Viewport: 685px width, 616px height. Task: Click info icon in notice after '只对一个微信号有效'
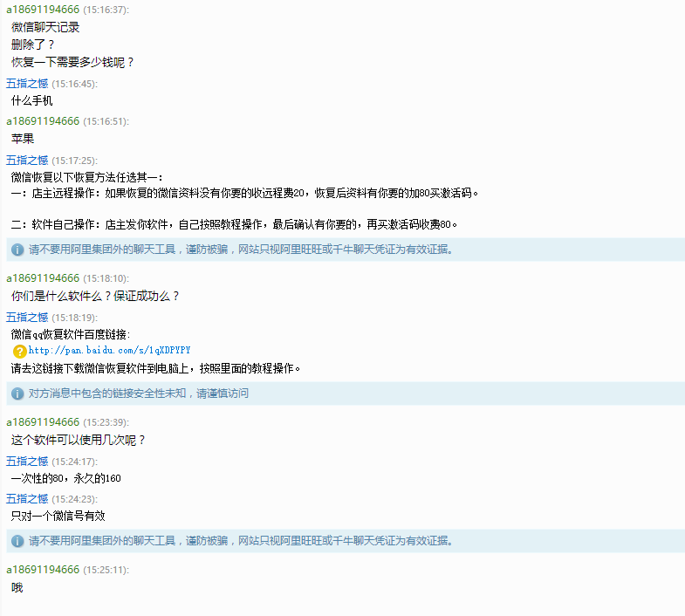pos(17,541)
